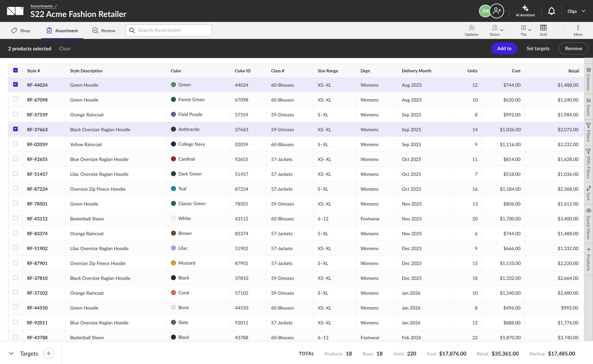Viewport: 593px width, 364px height.
Task: Click Lilac color swatch in RF-51902 row
Action: [x=173, y=248]
